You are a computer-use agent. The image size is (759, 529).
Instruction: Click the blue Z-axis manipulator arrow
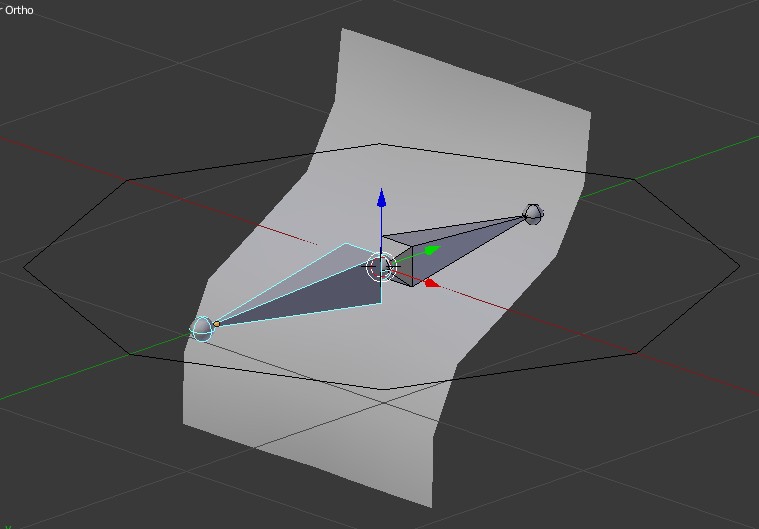381,198
